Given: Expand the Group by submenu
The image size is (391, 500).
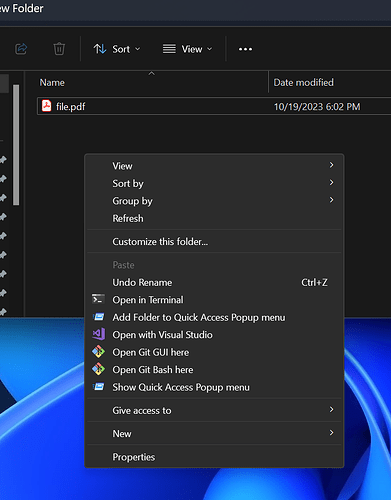Looking at the screenshot, I should point(215,201).
